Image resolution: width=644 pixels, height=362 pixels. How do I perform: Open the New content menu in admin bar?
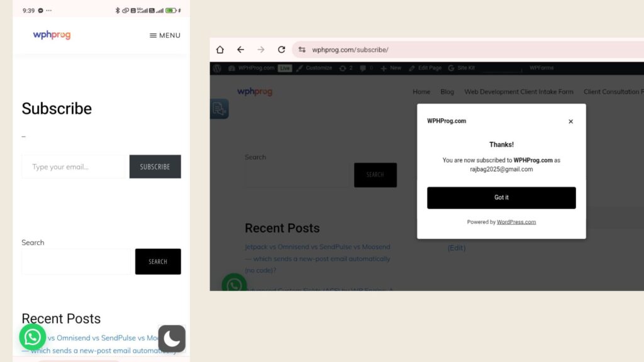[x=391, y=68]
